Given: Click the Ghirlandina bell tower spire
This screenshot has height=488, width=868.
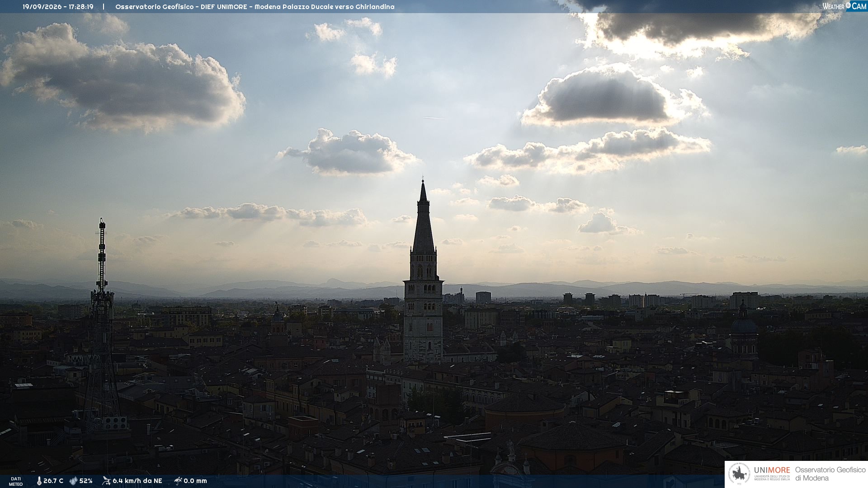Looking at the screenshot, I should [x=424, y=216].
